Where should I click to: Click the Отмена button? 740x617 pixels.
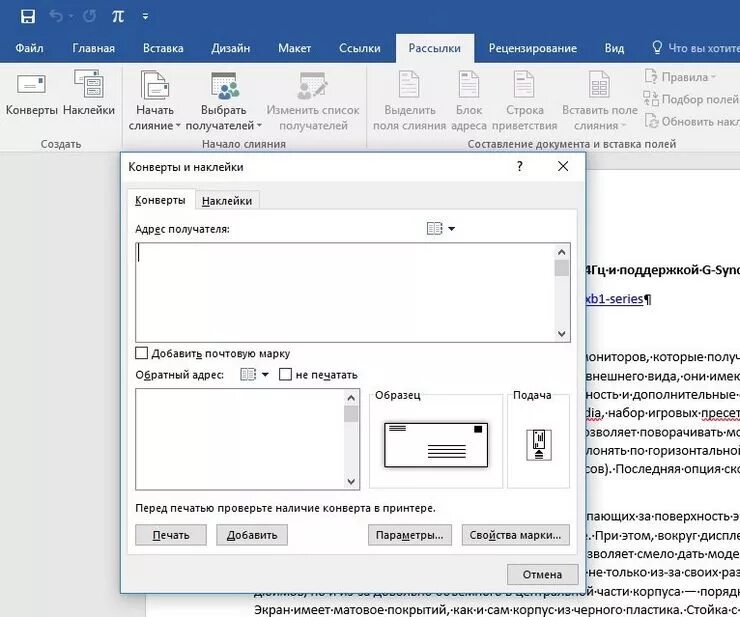[542, 575]
